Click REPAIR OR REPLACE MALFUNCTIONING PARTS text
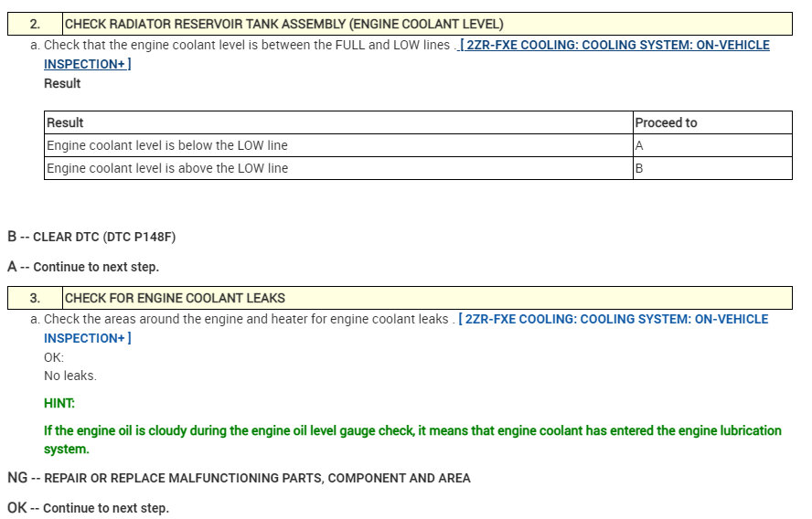The height and width of the screenshot is (519, 812). point(257,478)
